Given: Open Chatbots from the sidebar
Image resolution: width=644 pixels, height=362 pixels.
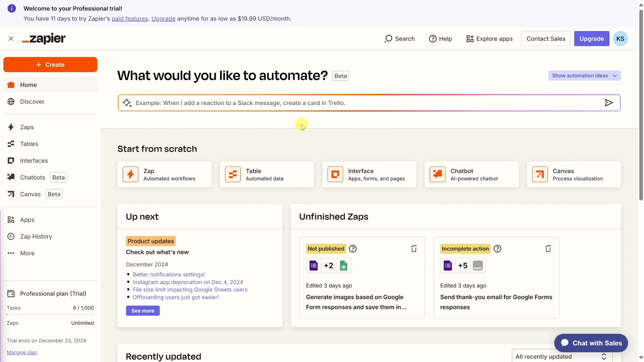Looking at the screenshot, I should (50, 178).
